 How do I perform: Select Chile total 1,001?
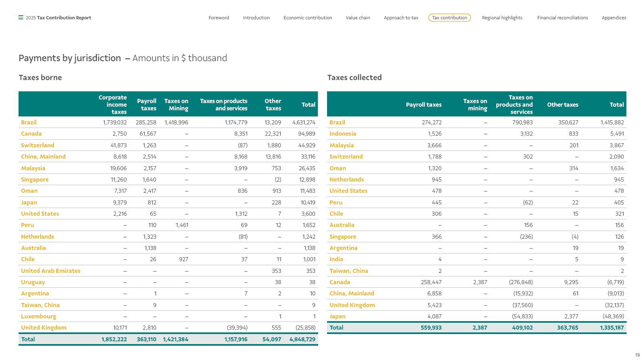point(309,259)
